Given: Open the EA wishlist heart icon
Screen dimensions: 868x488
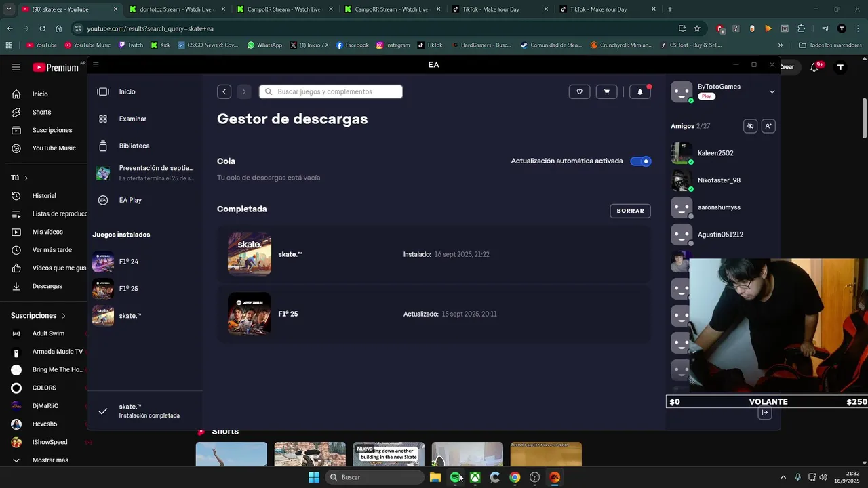Looking at the screenshot, I should pos(579,92).
